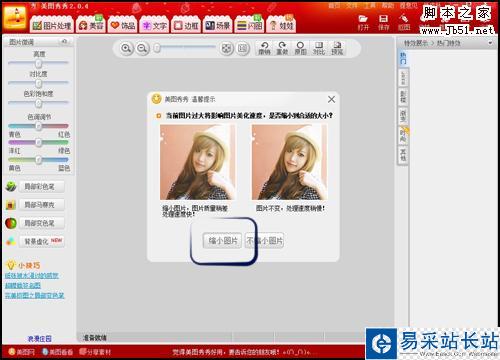Viewport: 500px width, 360px height.
Task: Click the actual-size 1:1 icon
Action: point(243,49)
